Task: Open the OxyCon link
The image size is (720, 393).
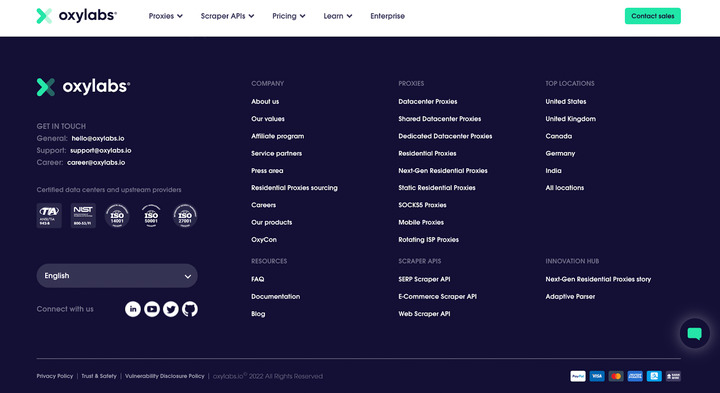Action: pyautogui.click(x=264, y=240)
